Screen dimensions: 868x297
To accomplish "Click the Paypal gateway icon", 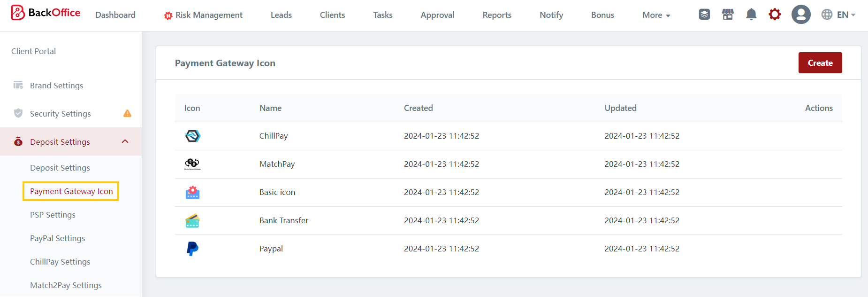I will pyautogui.click(x=192, y=249).
